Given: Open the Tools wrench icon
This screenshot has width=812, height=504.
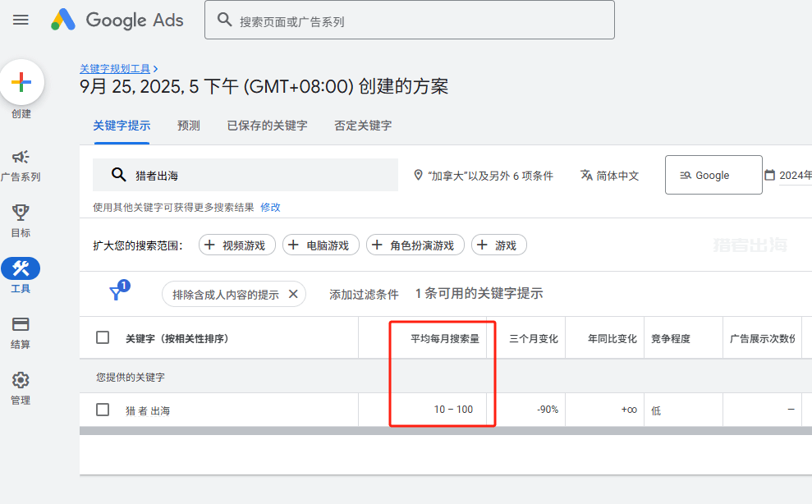Looking at the screenshot, I should pyautogui.click(x=21, y=268).
